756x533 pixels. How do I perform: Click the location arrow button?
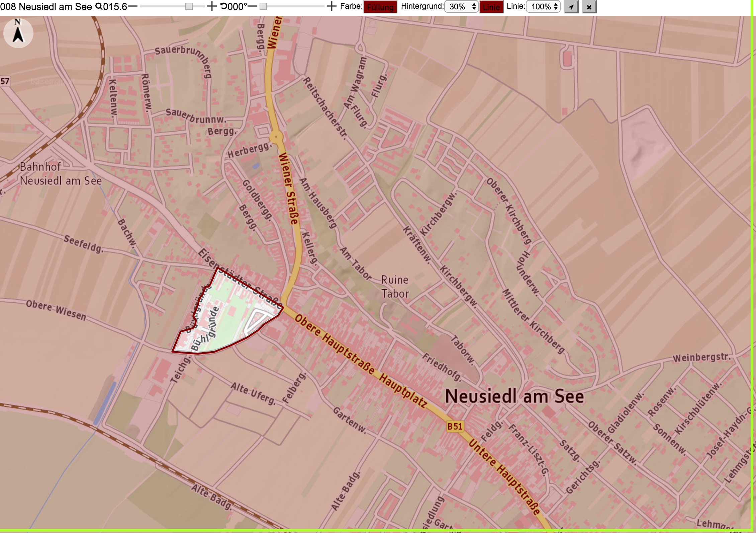(x=571, y=7)
